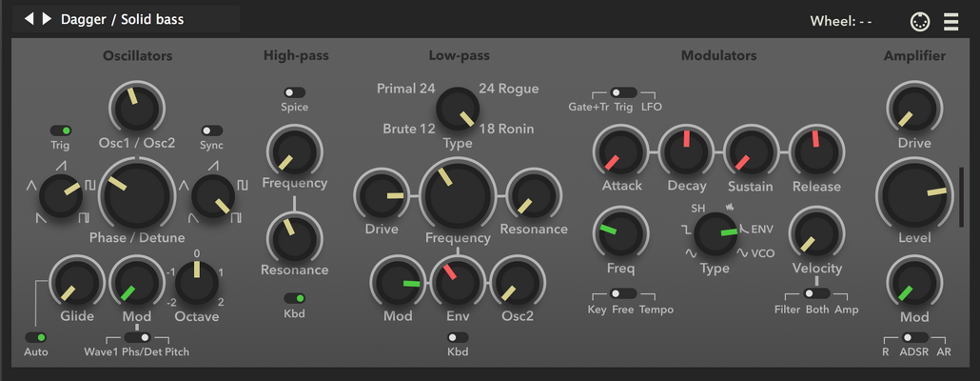The height and width of the screenshot is (381, 980).
Task: Select Primal 24 low-pass filter type
Action: 405,89
